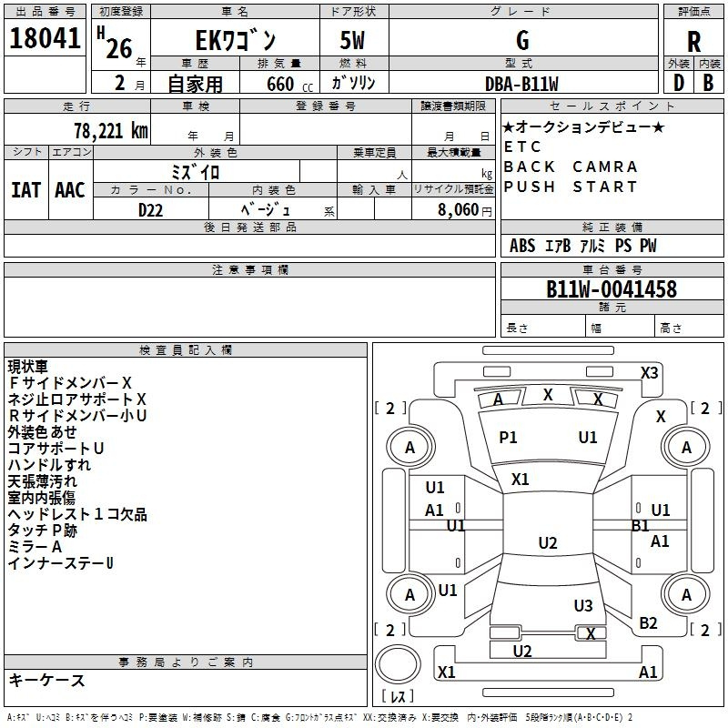Click the color number D22 field
The width and height of the screenshot is (728, 728).
click(151, 210)
